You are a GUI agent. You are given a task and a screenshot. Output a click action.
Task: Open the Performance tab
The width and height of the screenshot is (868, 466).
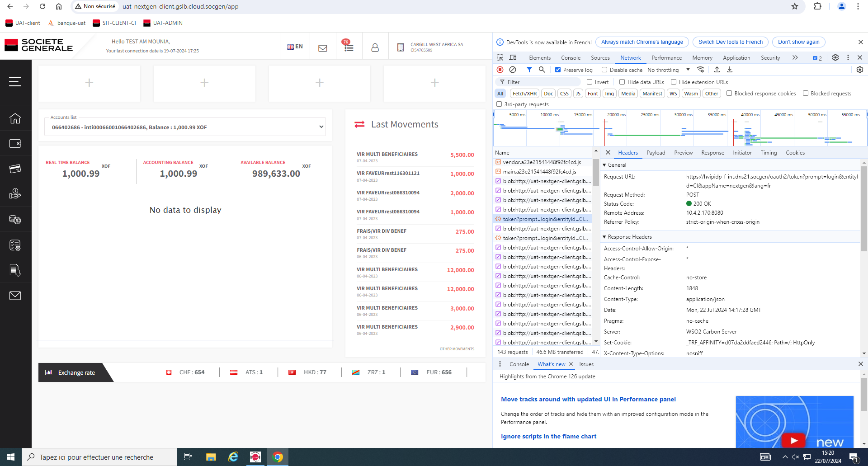[666, 57]
